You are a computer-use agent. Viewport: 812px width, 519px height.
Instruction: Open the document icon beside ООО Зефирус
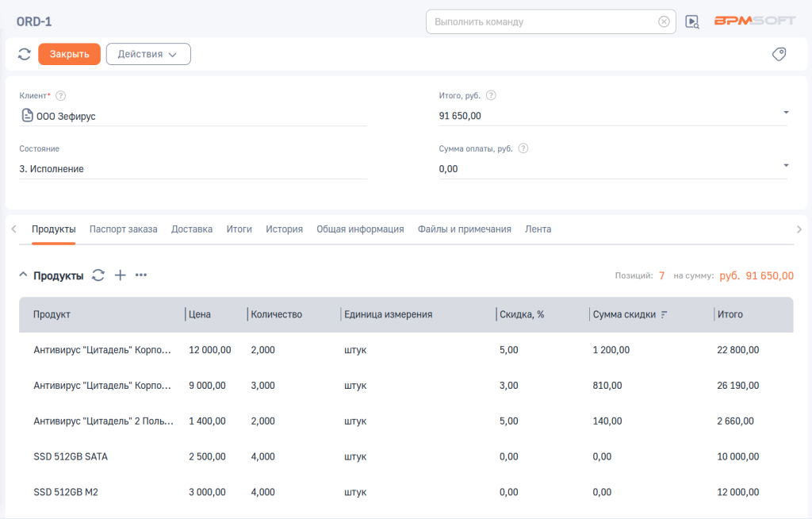point(27,115)
